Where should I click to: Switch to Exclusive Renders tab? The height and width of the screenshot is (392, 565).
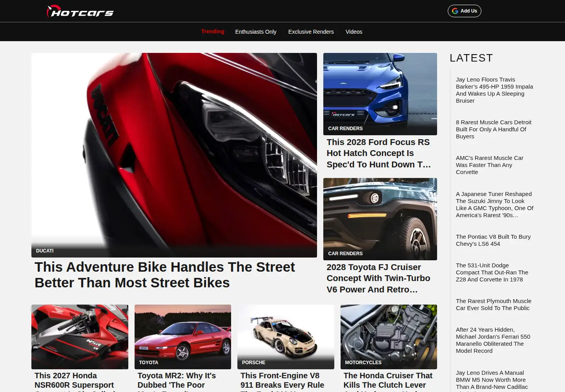pyautogui.click(x=311, y=32)
